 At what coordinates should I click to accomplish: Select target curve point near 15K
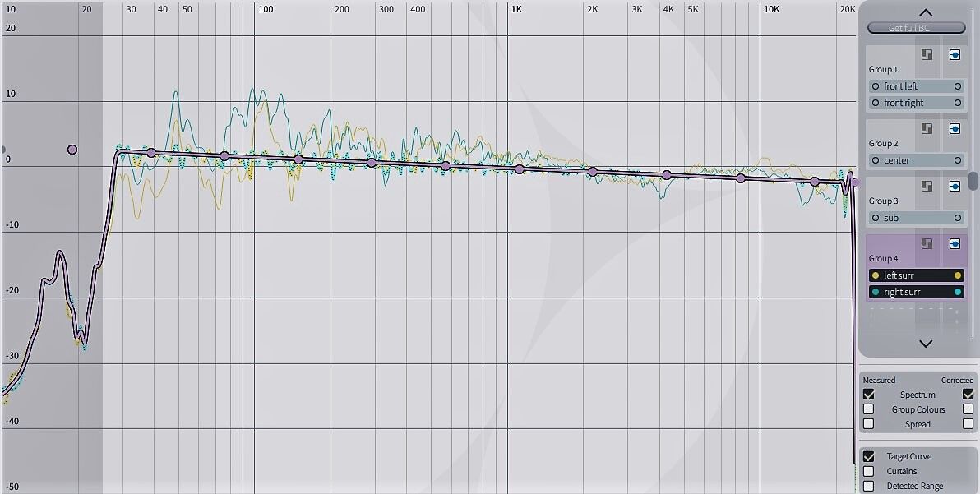815,182
